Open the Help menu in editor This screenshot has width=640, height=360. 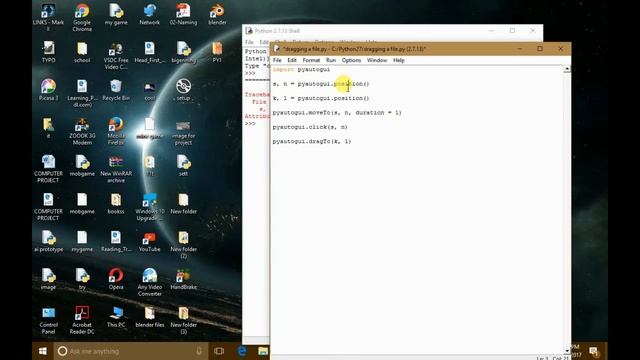(x=398, y=60)
